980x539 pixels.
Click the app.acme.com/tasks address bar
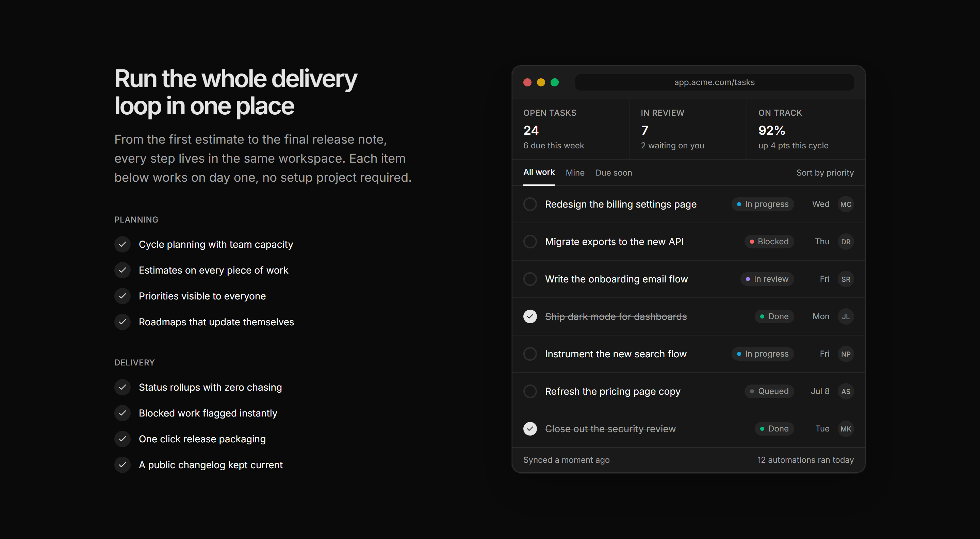tap(714, 82)
